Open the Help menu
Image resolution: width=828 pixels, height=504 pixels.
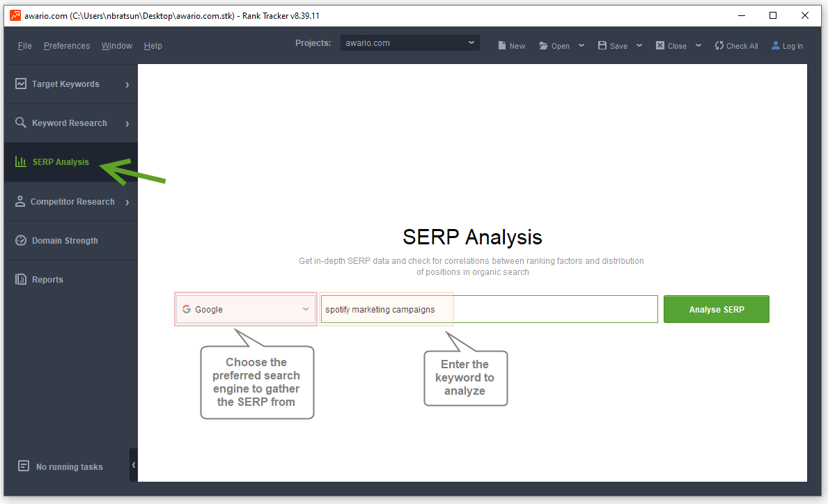(153, 46)
